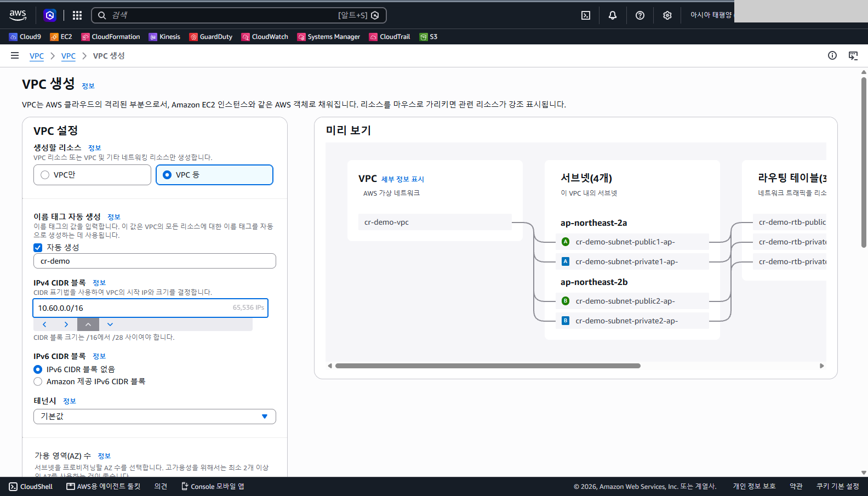Viewport: 868px width, 496px height.
Task: Click the CIDR right arrow stepper
Action: click(66, 324)
